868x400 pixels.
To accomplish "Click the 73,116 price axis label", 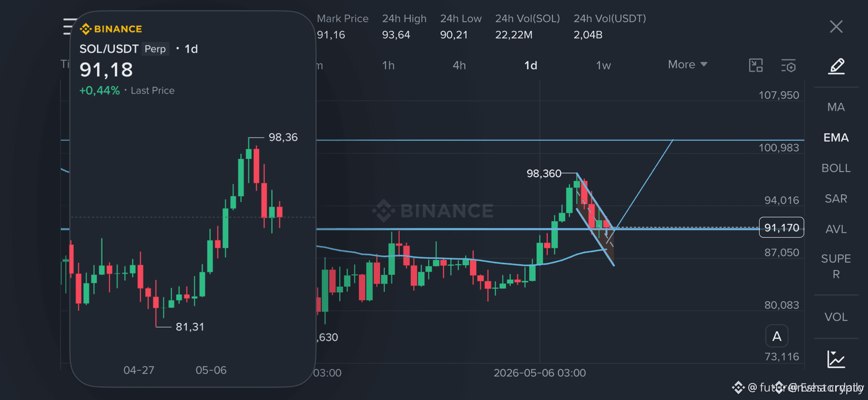I will (x=781, y=357).
